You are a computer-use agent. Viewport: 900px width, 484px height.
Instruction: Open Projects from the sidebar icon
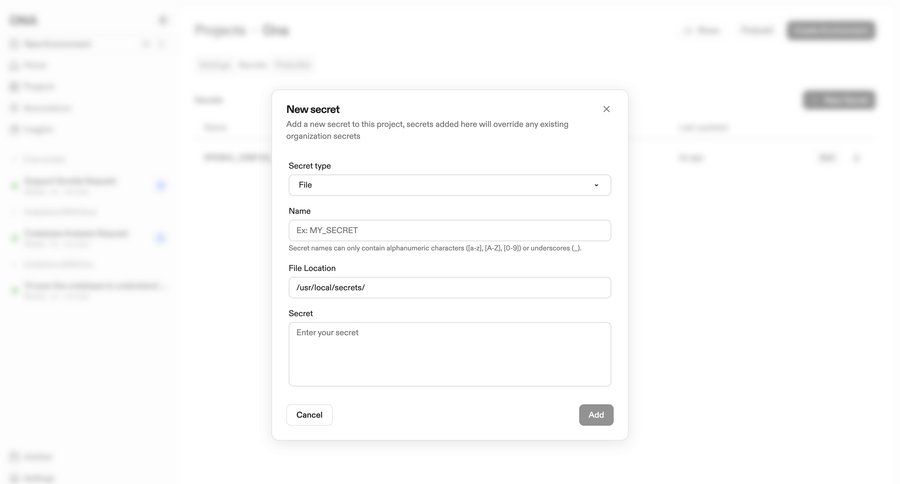[x=15, y=87]
